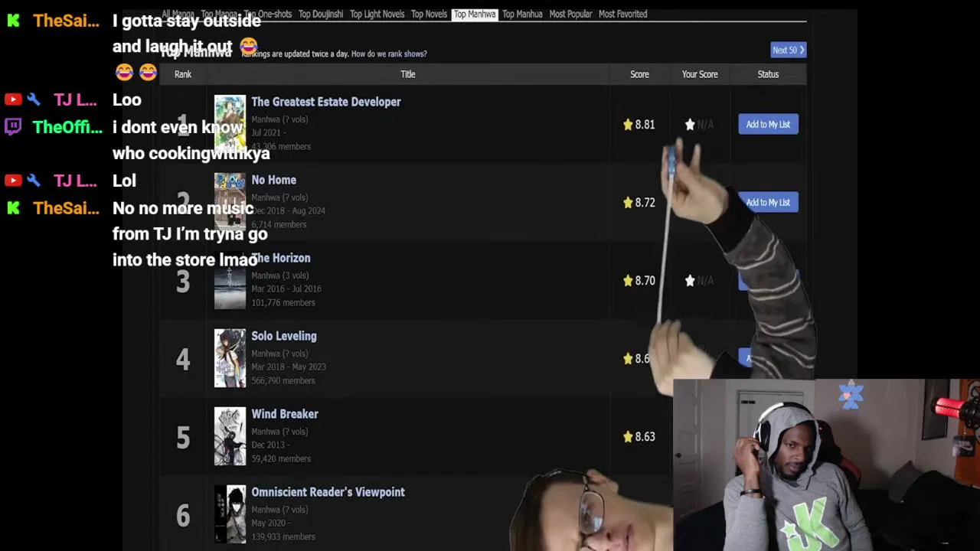Open the Wind Breaker title link
Viewport: 980px width, 551px height.
285,414
